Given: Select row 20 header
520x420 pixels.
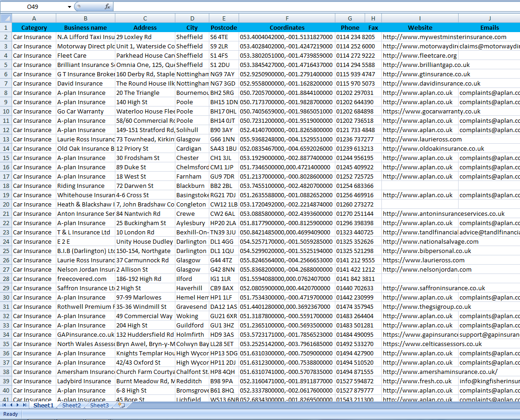Looking at the screenshot, I should click(x=6, y=204).
